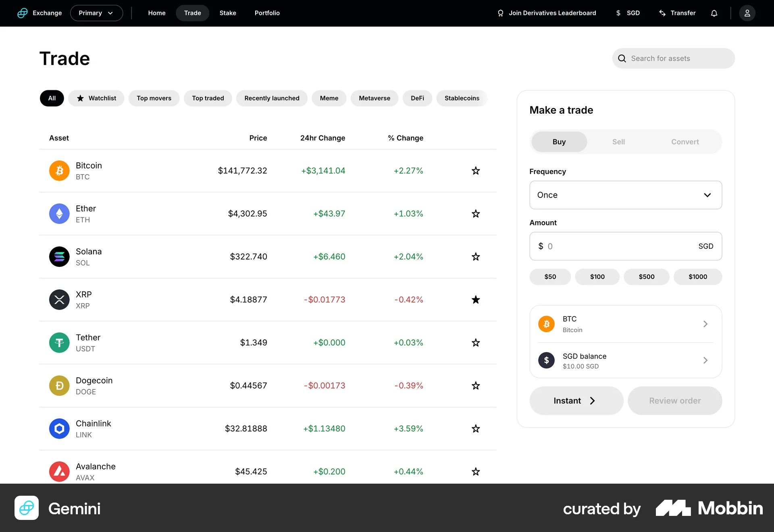The image size is (774, 532).
Task: Click the Bitcoin asset icon
Action: coord(59,170)
